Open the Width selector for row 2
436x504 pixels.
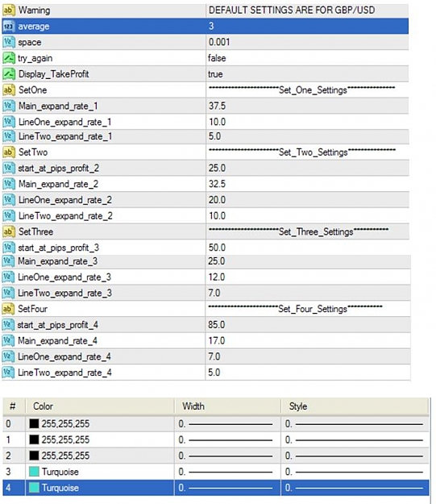click(x=227, y=456)
